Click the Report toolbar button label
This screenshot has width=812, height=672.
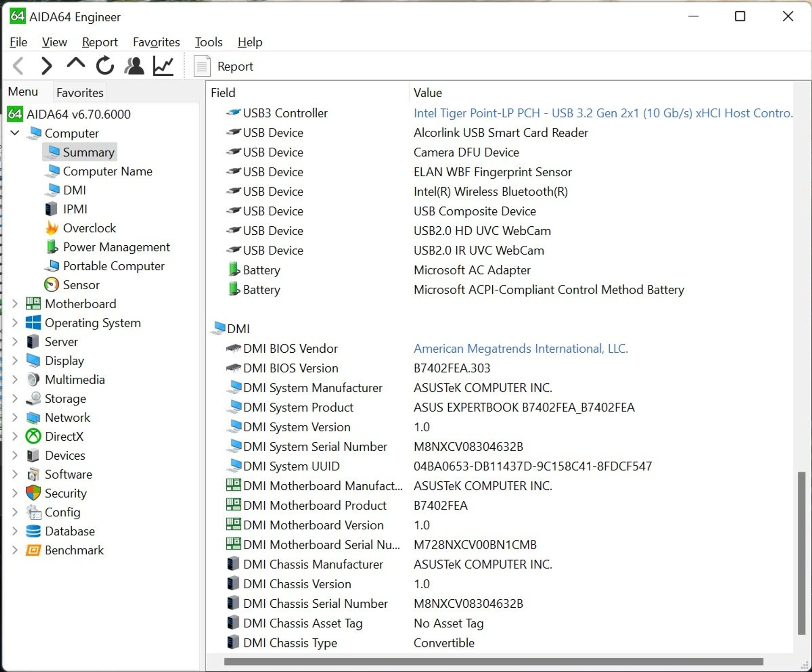click(235, 66)
